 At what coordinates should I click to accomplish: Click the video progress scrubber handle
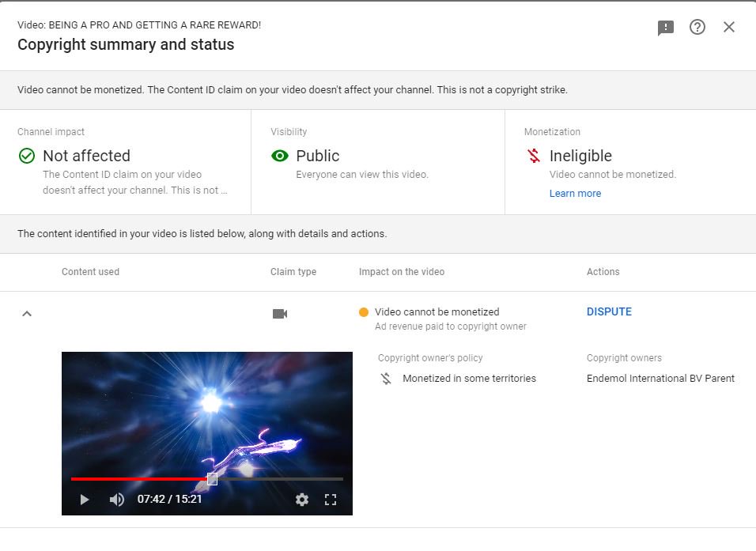212,479
